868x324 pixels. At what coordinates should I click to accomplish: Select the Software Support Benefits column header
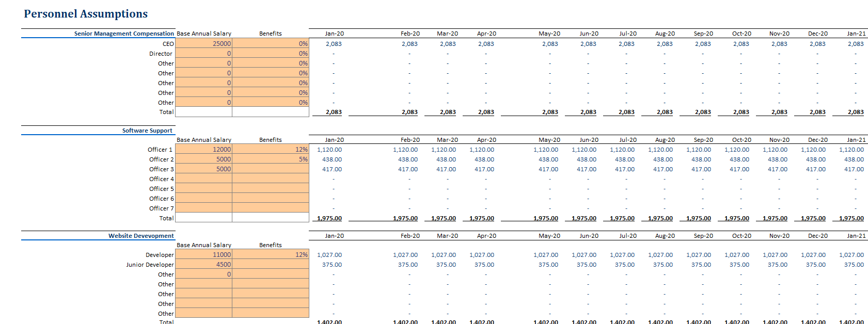click(271, 140)
